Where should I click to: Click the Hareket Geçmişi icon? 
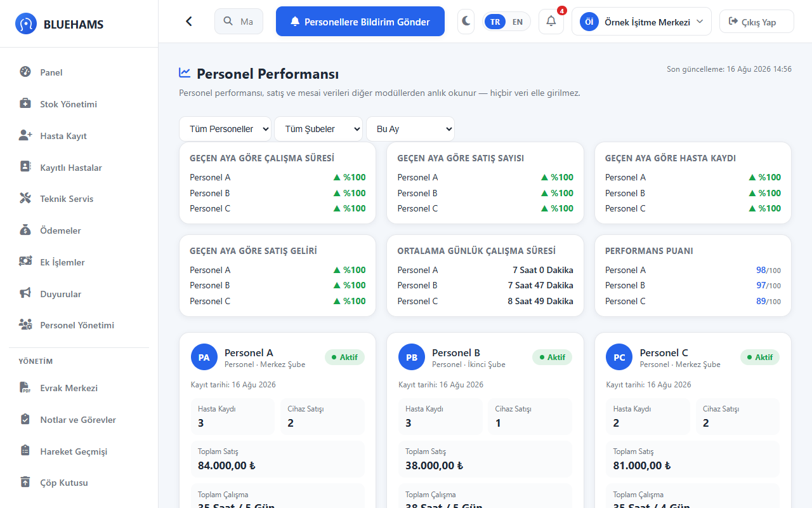point(25,451)
